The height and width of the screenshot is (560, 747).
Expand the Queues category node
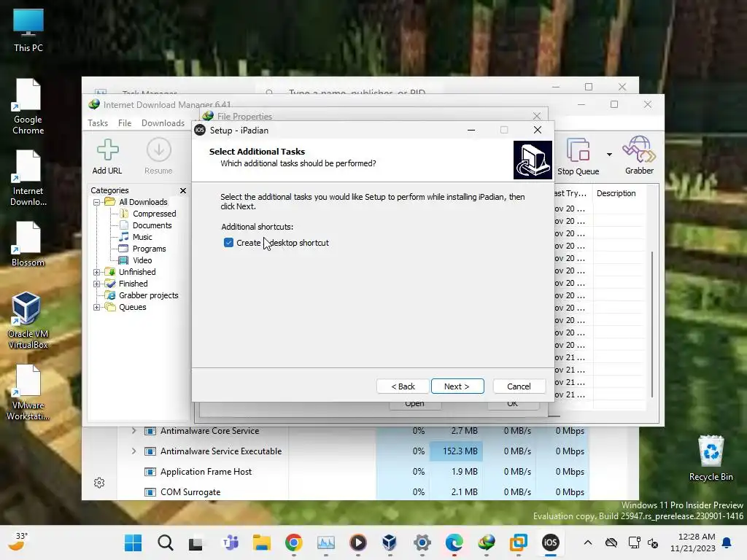pyautogui.click(x=97, y=307)
